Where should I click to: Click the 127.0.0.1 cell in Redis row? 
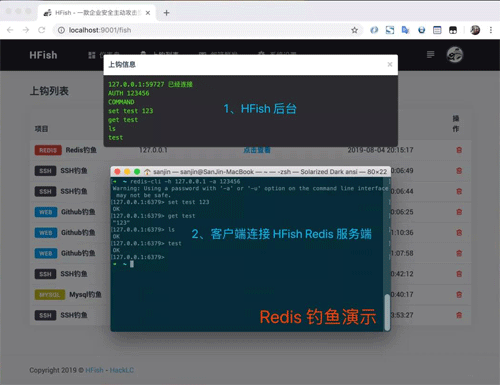[153, 150]
